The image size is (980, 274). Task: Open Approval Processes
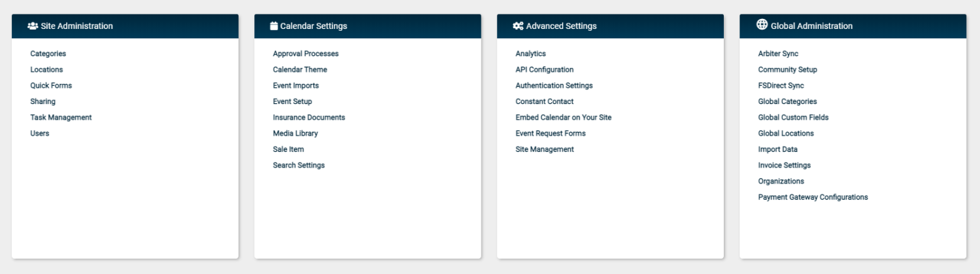tap(306, 54)
